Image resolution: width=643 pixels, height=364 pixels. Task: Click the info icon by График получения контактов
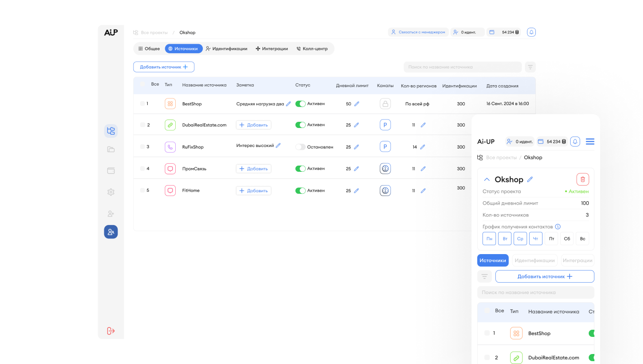point(558,227)
